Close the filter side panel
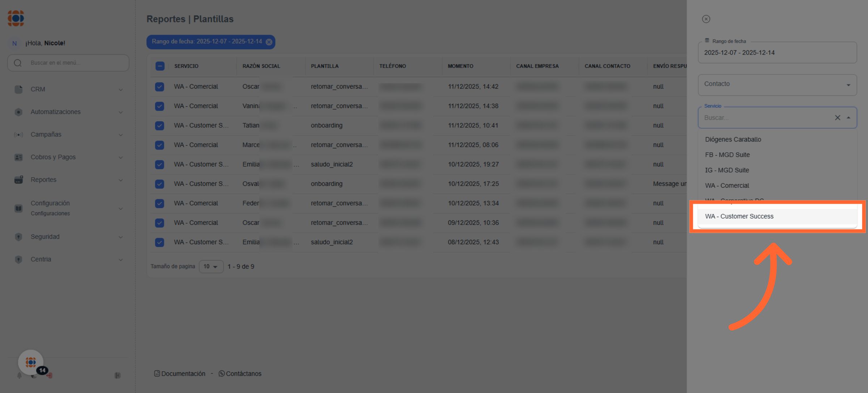This screenshot has width=868, height=393. (x=706, y=19)
